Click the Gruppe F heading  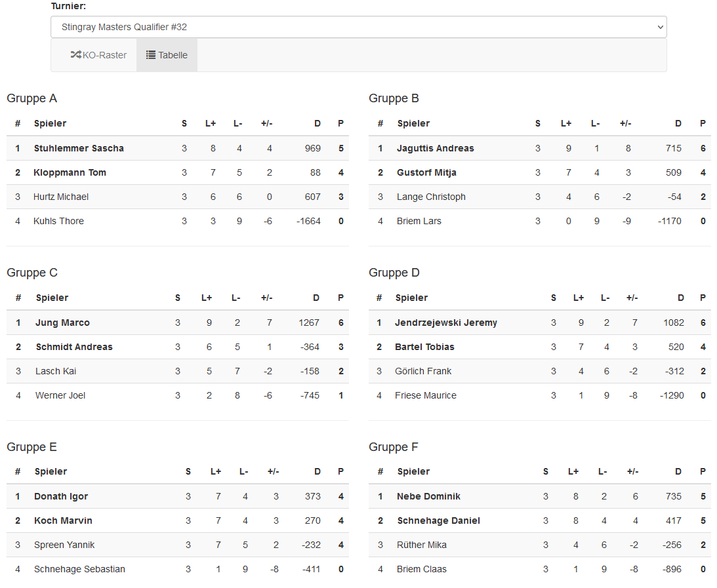tap(394, 447)
